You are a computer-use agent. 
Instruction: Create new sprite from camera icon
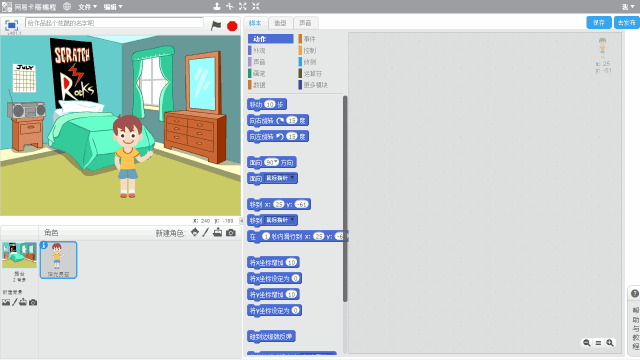tap(231, 233)
